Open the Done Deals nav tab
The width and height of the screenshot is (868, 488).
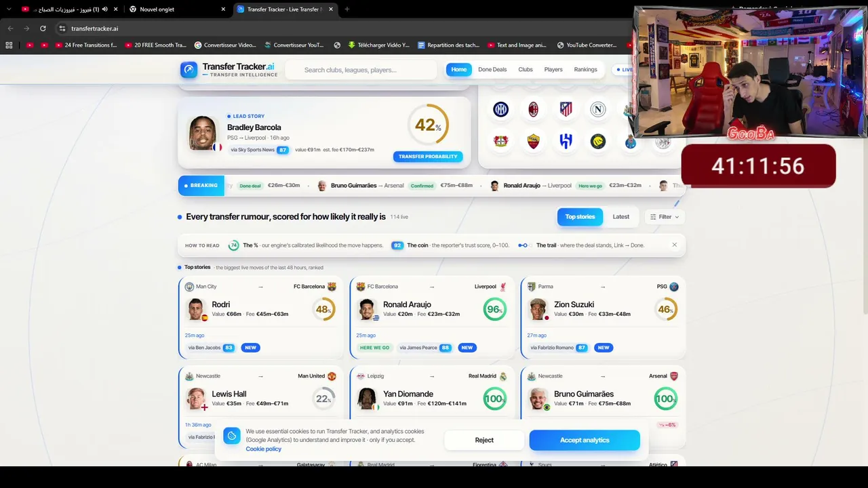pyautogui.click(x=492, y=70)
